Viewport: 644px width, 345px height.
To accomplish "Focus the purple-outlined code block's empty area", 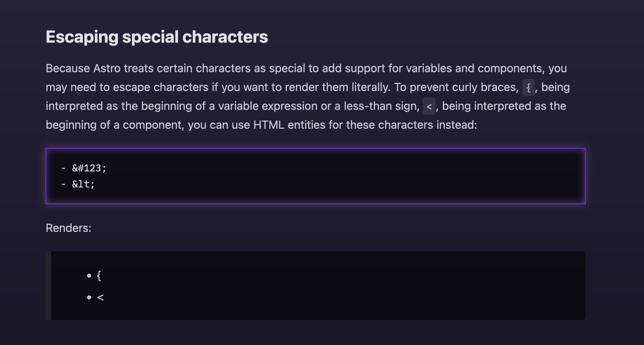I will coord(338,176).
